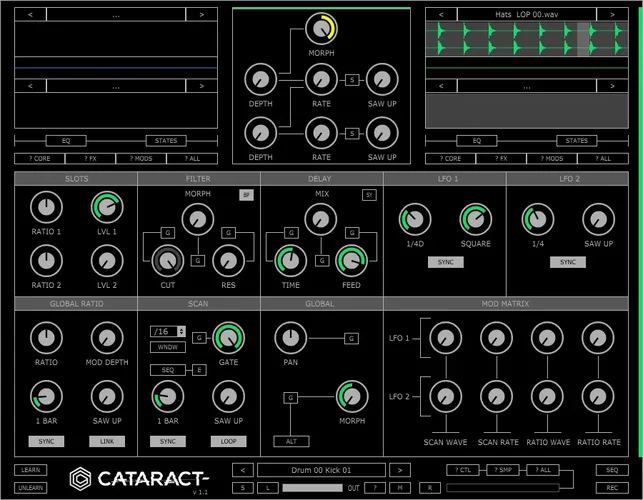Toggle the SCAN SYNC button
643x500 pixels.
tap(168, 441)
